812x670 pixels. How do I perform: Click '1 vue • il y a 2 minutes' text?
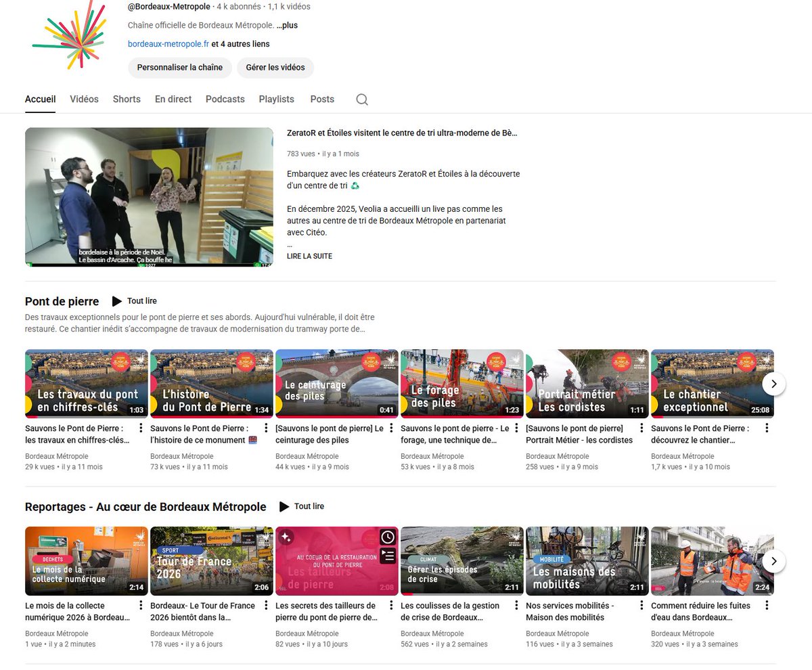point(60,644)
